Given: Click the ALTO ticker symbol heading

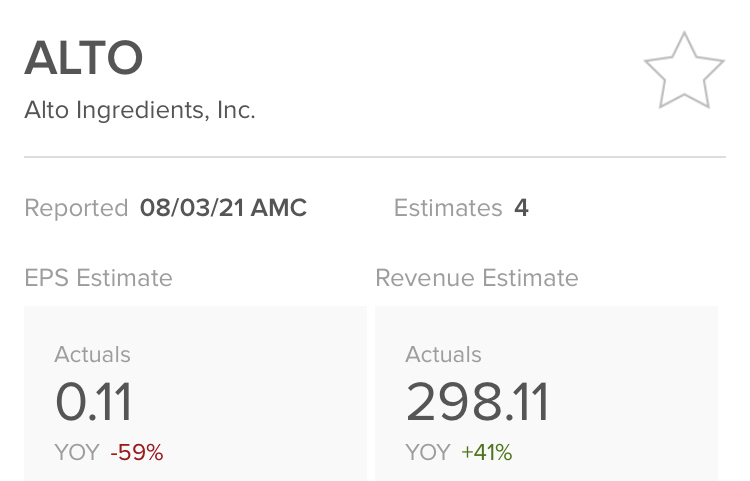Looking at the screenshot, I should [84, 59].
